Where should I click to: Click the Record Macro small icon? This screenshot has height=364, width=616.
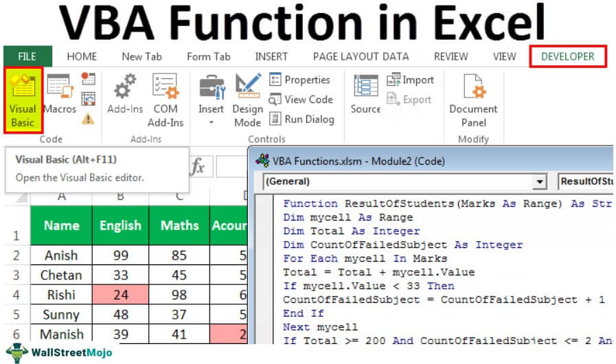89,78
